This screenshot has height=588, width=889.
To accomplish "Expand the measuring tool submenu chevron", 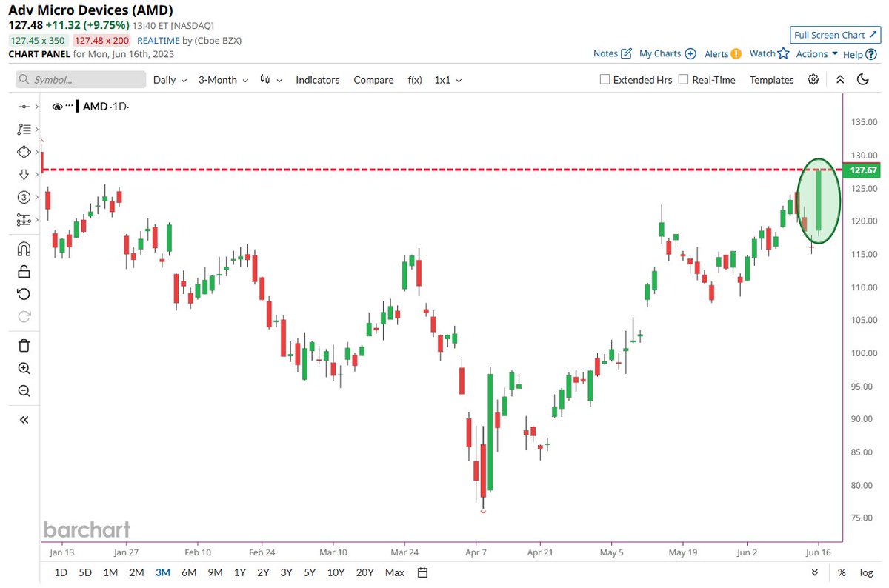I will click(x=36, y=219).
